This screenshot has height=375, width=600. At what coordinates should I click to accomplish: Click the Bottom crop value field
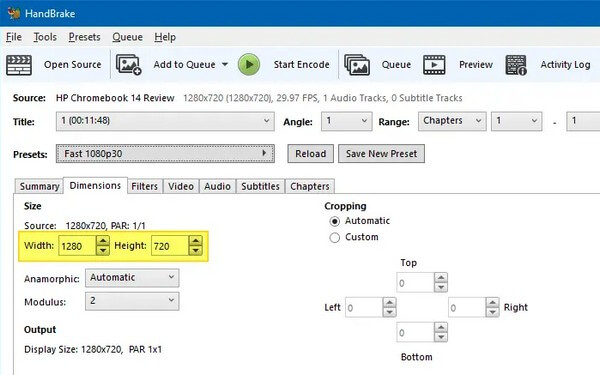[x=415, y=332]
